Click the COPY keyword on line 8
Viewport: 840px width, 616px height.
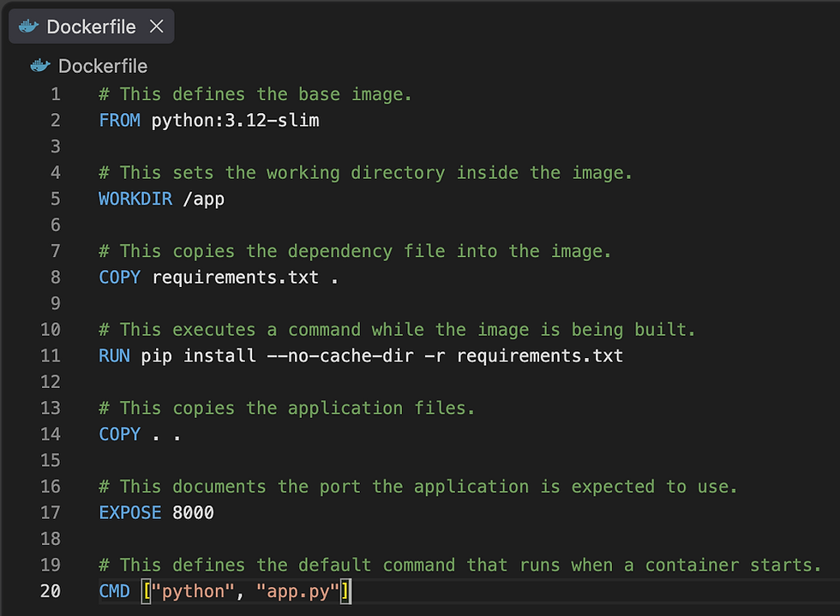[119, 277]
